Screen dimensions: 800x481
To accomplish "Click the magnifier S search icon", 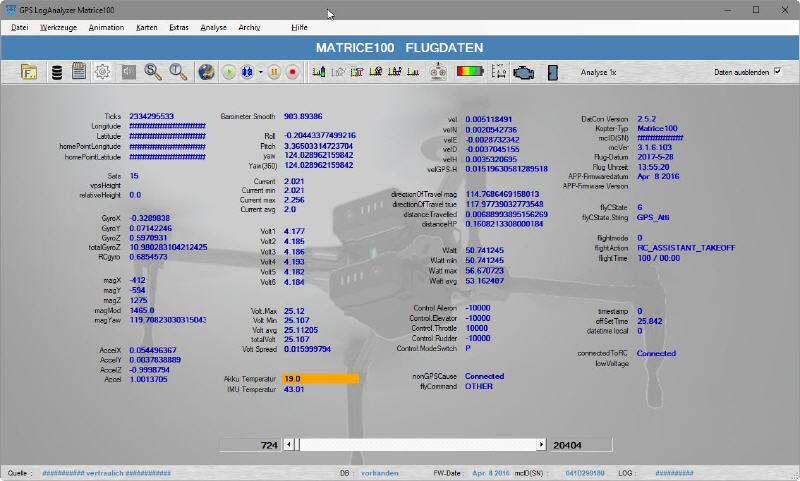I will pos(153,72).
